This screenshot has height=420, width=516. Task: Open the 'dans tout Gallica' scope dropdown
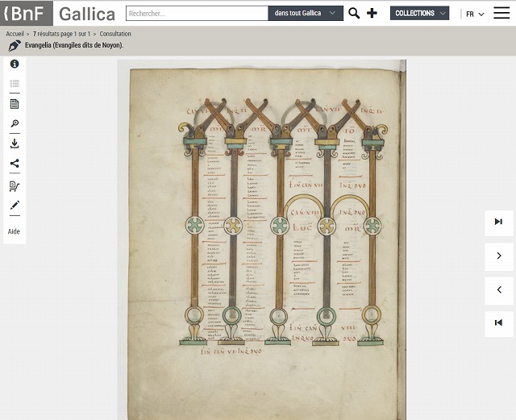pos(306,13)
